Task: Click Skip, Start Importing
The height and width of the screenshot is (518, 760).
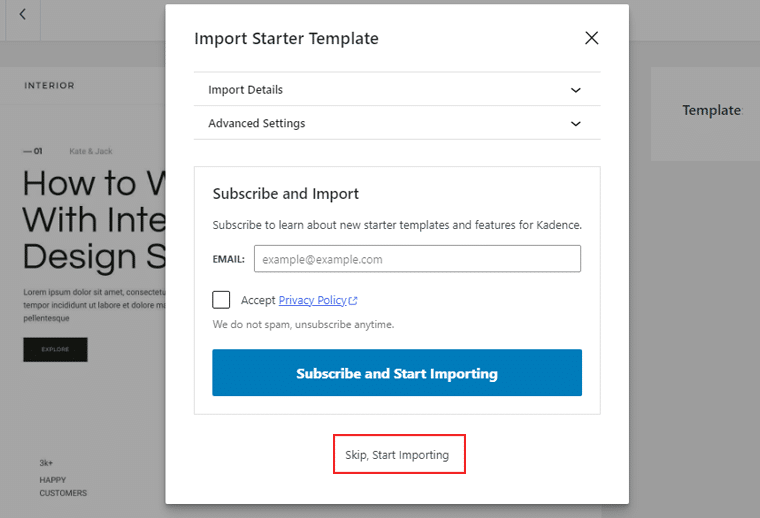Action: pos(397,455)
